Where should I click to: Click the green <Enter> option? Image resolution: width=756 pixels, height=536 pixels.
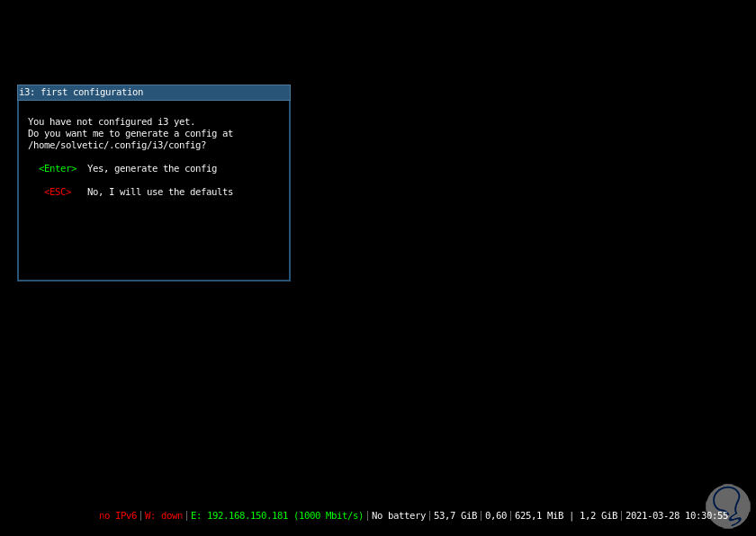click(x=58, y=168)
